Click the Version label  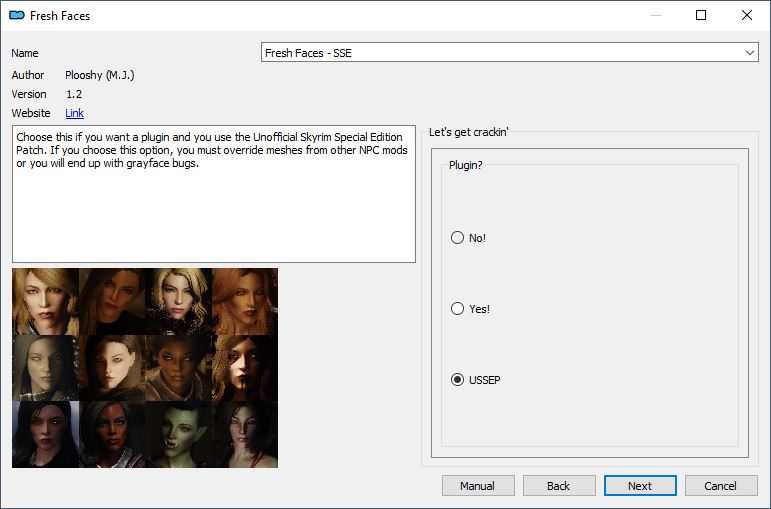pos(29,94)
